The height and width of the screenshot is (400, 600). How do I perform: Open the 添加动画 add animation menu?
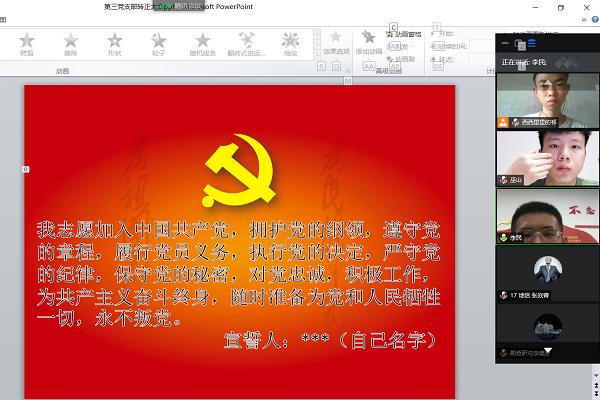[369, 42]
